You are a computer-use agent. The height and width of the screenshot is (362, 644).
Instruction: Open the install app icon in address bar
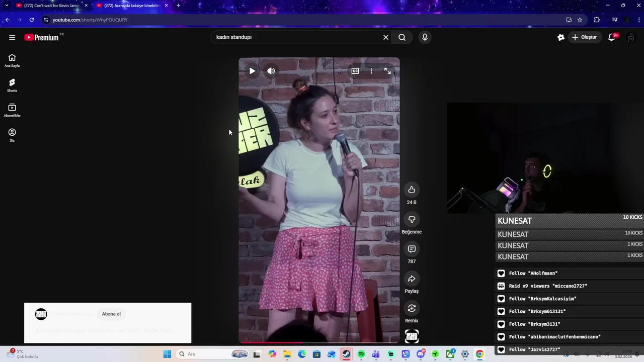coord(569,20)
